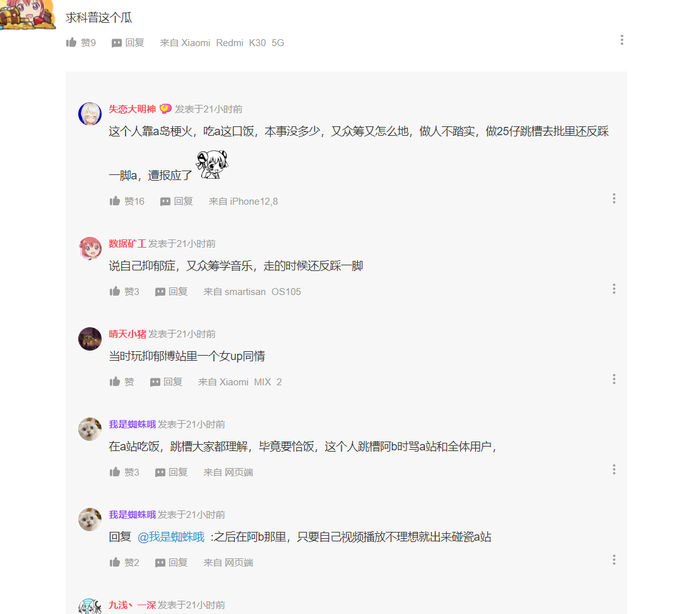Like the comment beginning 在a站吃饭

(x=124, y=473)
